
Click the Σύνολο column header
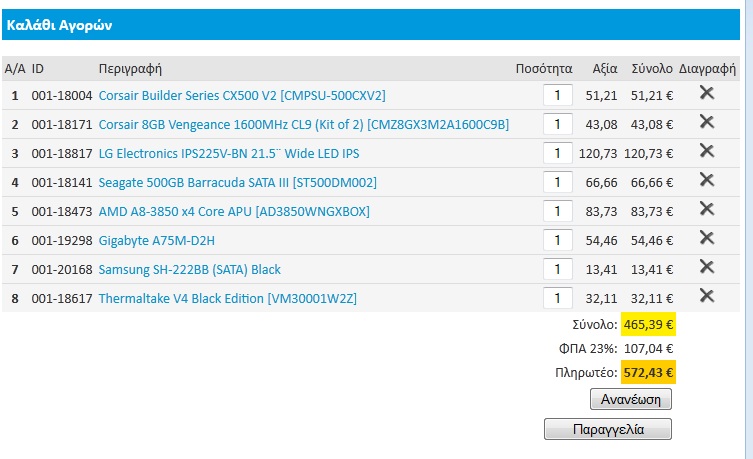coord(652,69)
